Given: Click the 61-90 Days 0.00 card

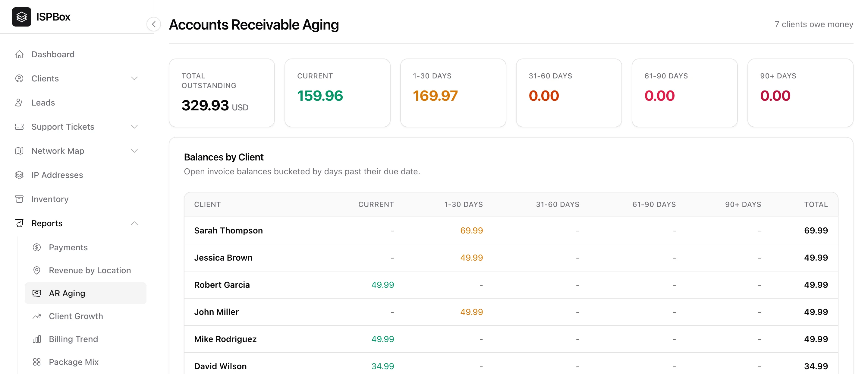Looking at the screenshot, I should click(x=684, y=93).
